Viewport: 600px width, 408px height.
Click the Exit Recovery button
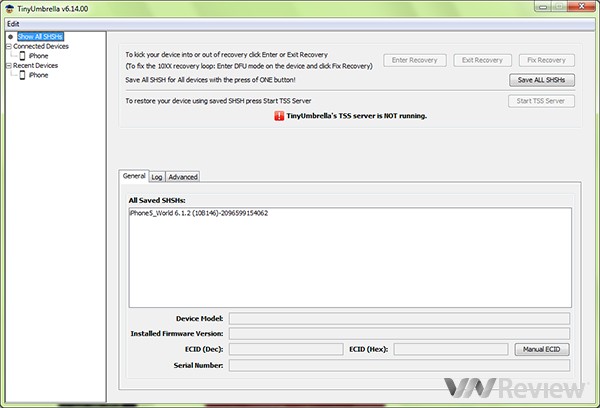point(482,60)
